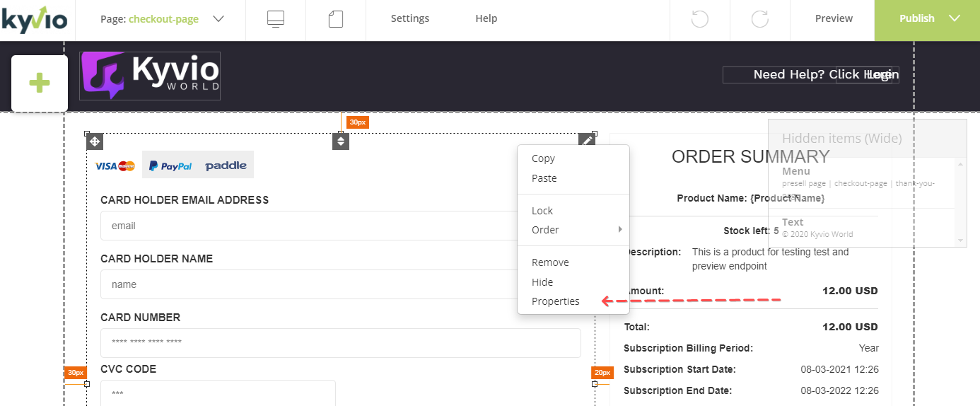Click the CVC code input field
Viewport: 980px width, 406px height.
(x=218, y=394)
